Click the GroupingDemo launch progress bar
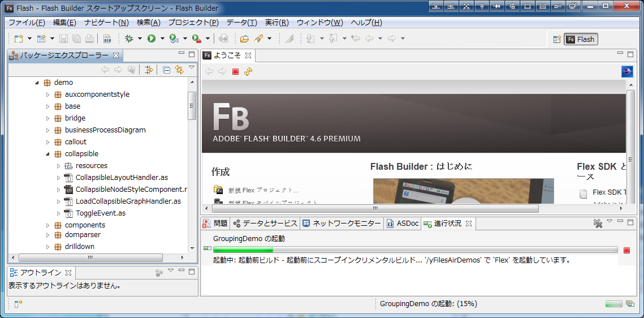Image resolution: width=644 pixels, height=318 pixels. click(415, 250)
